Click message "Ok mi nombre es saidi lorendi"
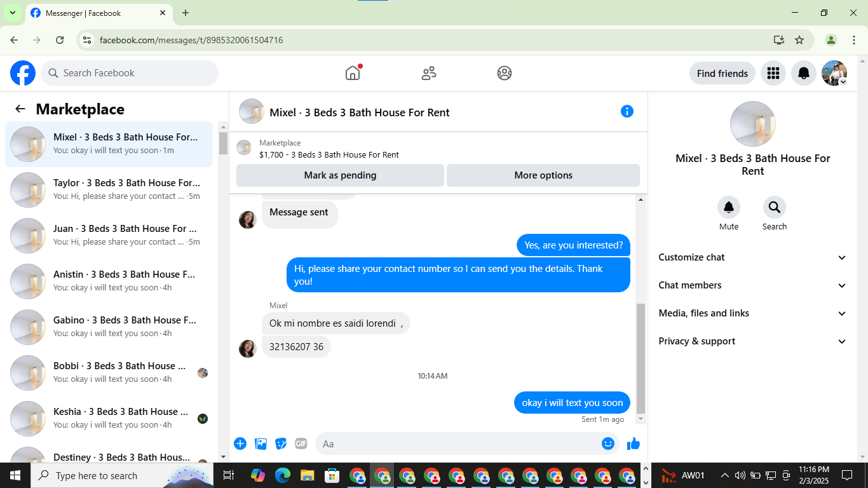868x488 pixels. point(336,323)
